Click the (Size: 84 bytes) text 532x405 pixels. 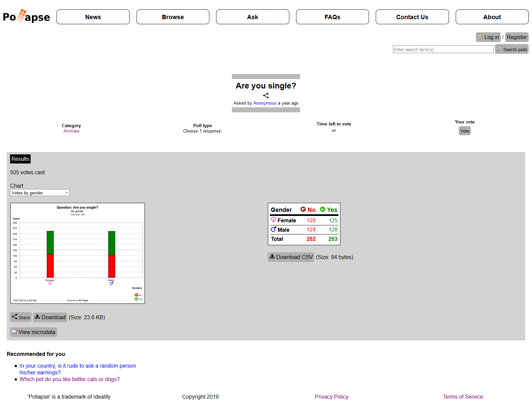(x=335, y=257)
